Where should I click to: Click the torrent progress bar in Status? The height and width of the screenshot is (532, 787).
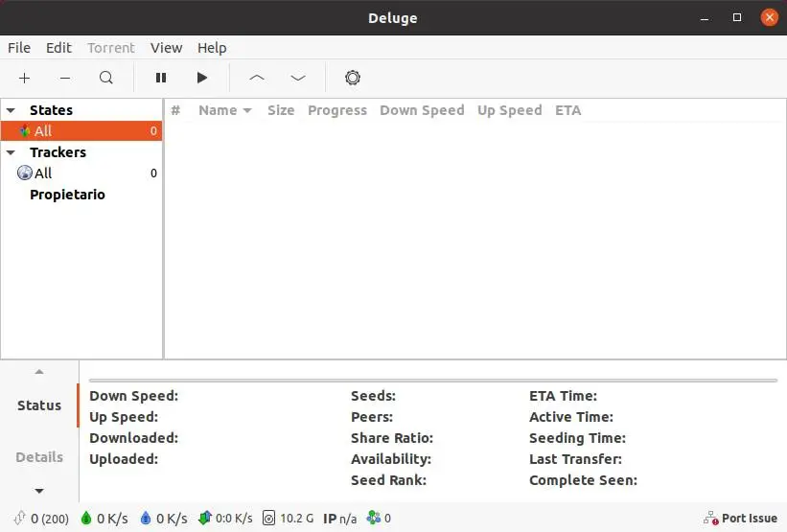(432, 381)
